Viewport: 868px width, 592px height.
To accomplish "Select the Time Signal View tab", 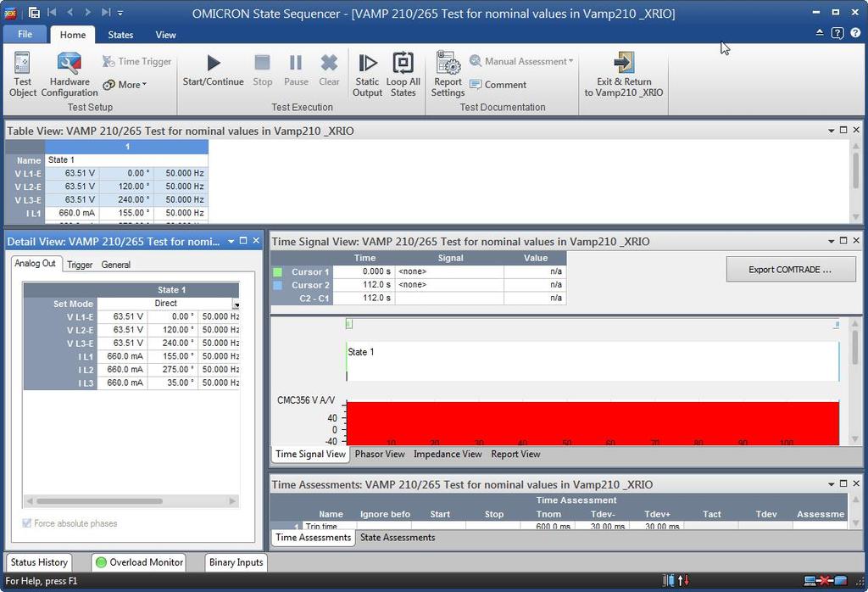I will click(310, 454).
